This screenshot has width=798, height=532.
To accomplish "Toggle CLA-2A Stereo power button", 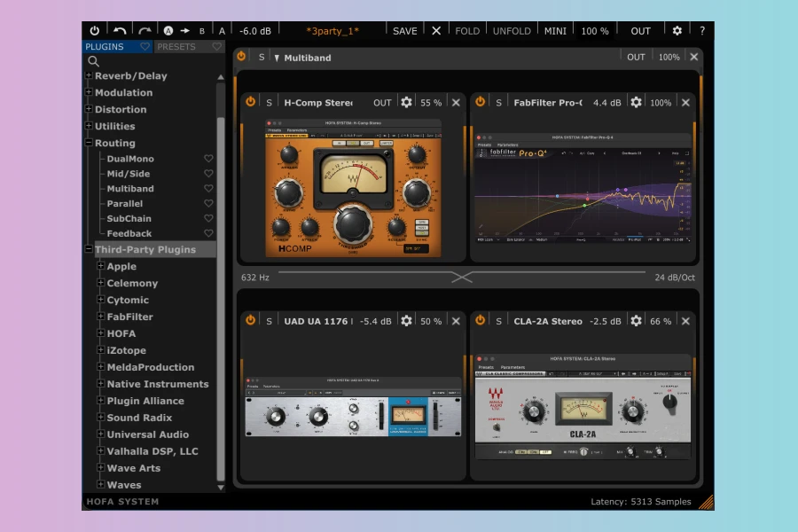I will tap(480, 320).
